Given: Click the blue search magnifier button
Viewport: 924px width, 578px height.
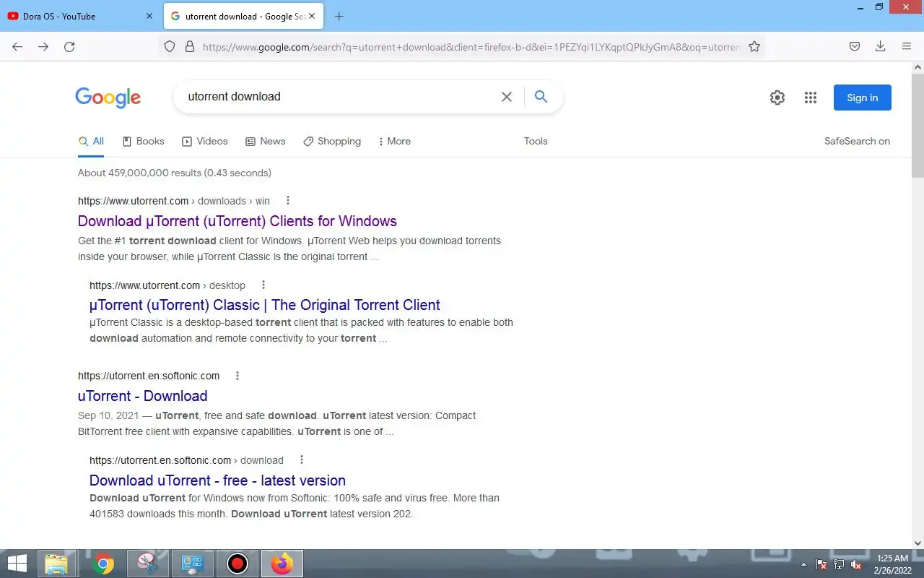Looking at the screenshot, I should tap(541, 97).
